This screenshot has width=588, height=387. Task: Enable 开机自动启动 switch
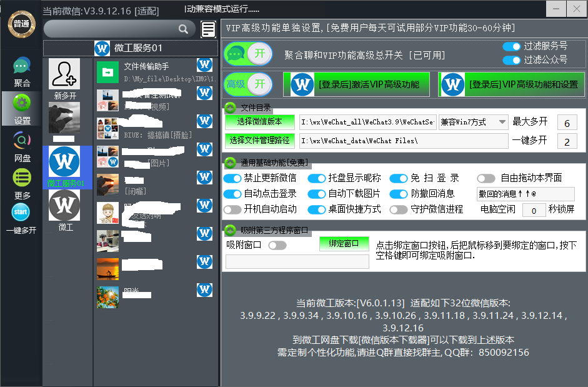(232, 209)
